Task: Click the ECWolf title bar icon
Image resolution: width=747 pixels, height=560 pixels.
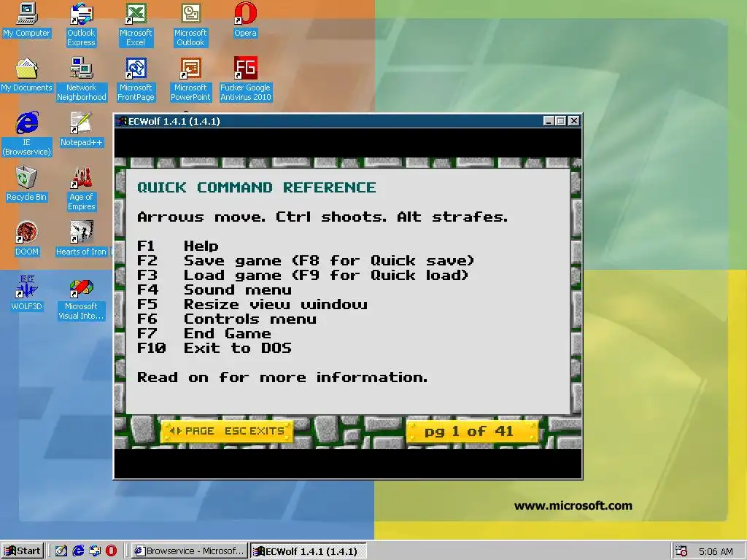Action: [122, 121]
